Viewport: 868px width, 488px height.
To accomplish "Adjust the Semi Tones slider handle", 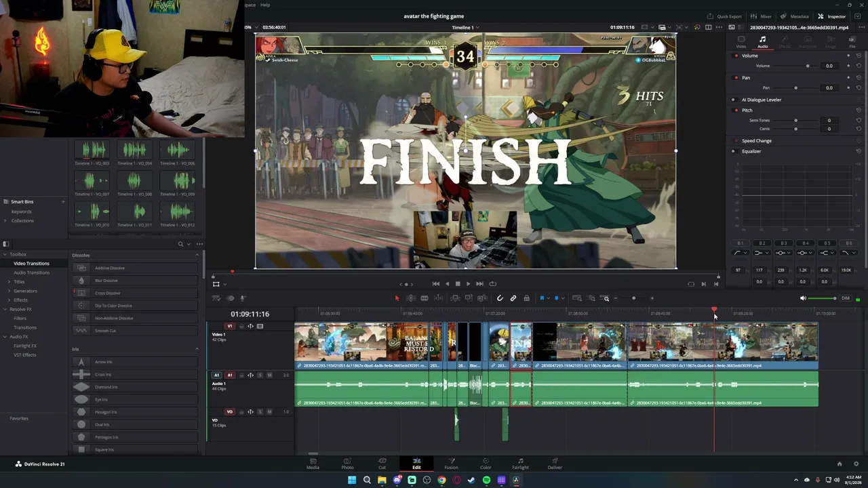I will point(795,121).
